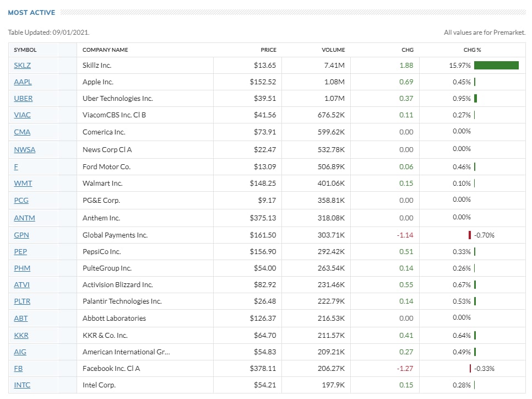Viewport: 532px width, 399px height.
Task: Select the Apple Inc. company name
Action: click(97, 82)
